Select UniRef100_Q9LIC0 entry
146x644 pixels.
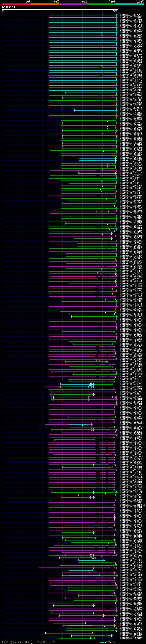click(x=131, y=246)
